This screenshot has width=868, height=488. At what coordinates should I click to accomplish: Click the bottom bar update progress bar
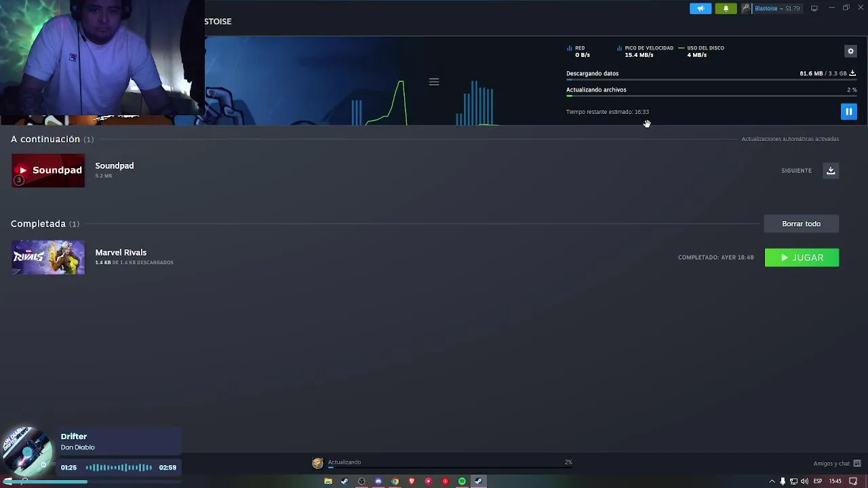click(x=450, y=468)
